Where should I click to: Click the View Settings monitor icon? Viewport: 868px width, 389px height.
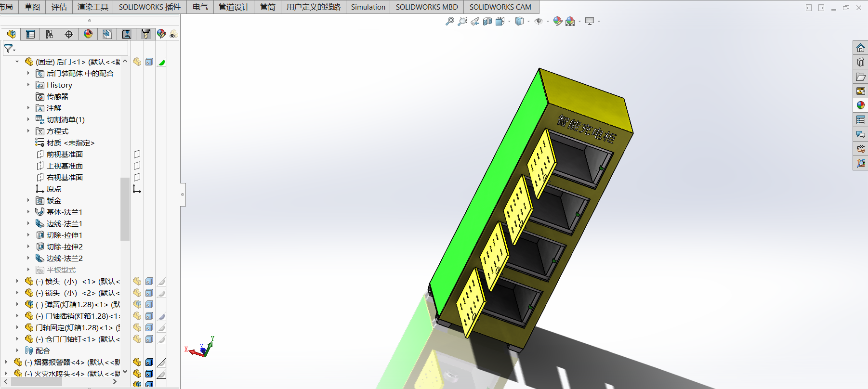click(590, 21)
